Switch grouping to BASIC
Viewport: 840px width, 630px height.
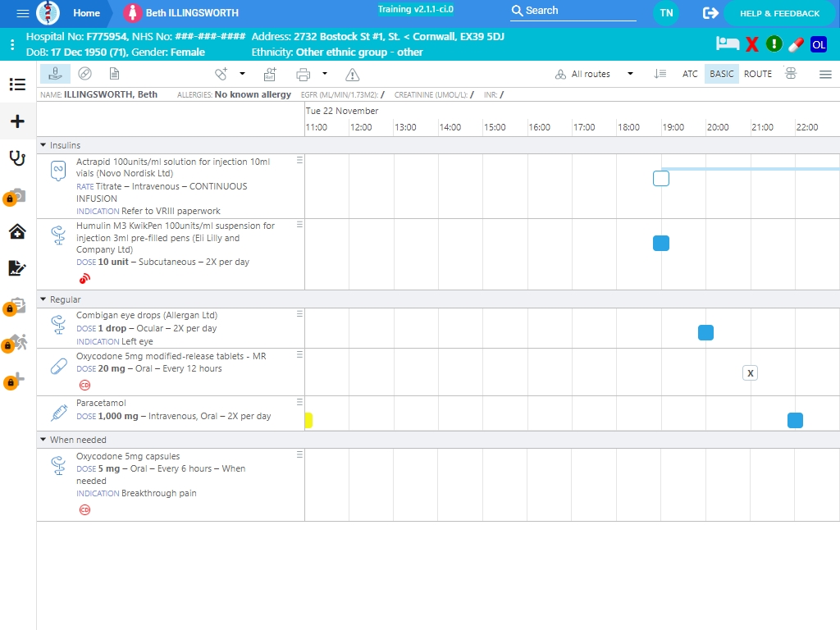[722, 74]
